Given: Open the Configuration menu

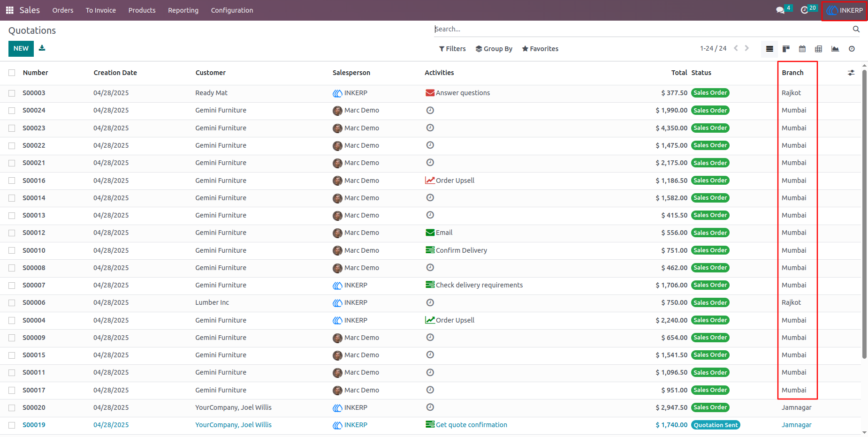Looking at the screenshot, I should (232, 10).
